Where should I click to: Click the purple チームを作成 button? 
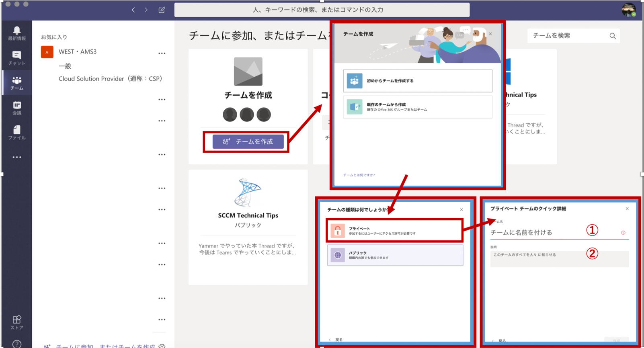[248, 141]
